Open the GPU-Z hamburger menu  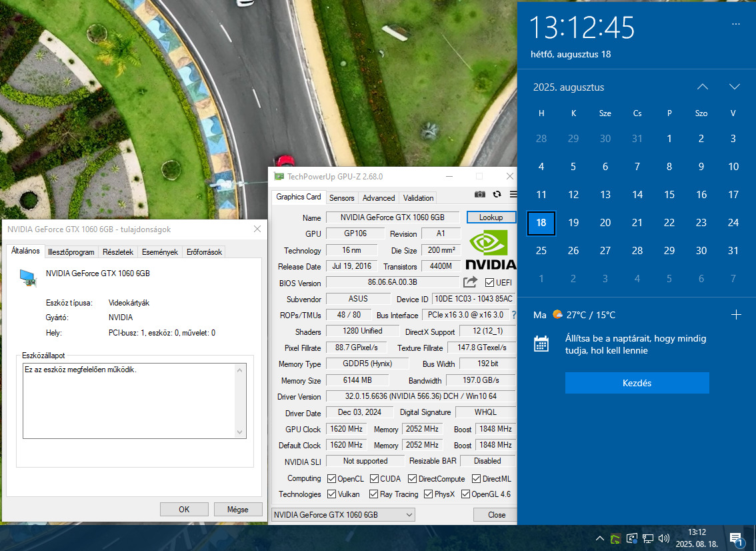513,194
